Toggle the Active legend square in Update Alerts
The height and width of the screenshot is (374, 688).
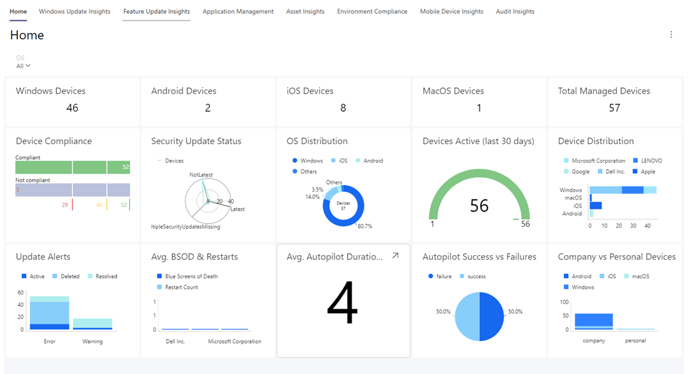click(24, 276)
